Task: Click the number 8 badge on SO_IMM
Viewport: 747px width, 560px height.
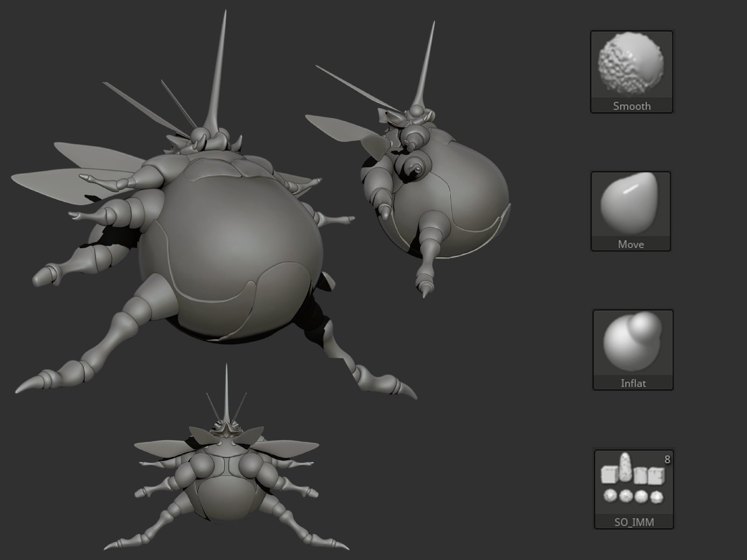Action: [667, 460]
